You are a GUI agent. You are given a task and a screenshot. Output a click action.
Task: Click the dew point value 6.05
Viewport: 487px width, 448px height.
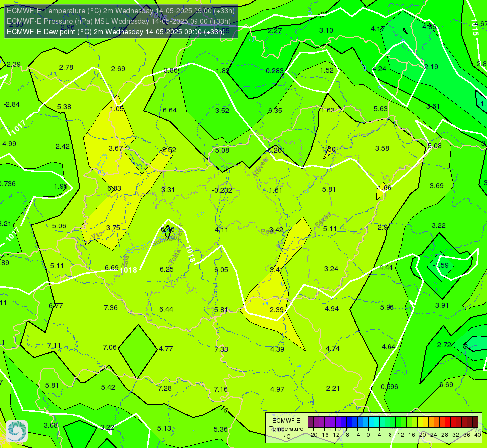click(x=221, y=270)
